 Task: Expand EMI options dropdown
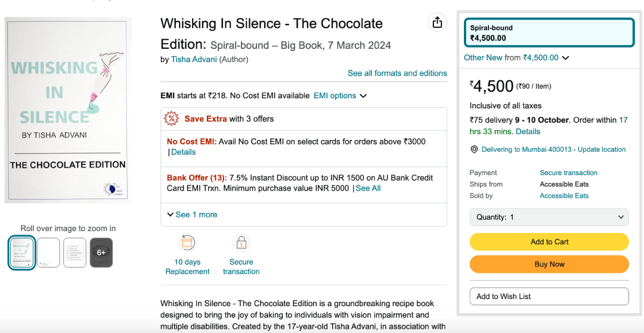340,95
